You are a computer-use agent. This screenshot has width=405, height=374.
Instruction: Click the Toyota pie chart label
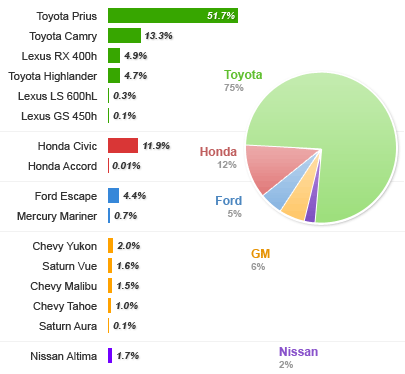(243, 75)
